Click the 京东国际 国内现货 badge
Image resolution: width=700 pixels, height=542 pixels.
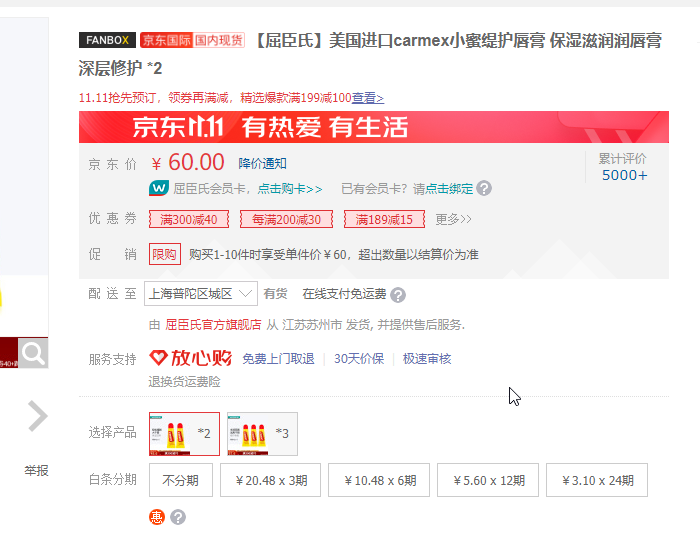pos(192,40)
